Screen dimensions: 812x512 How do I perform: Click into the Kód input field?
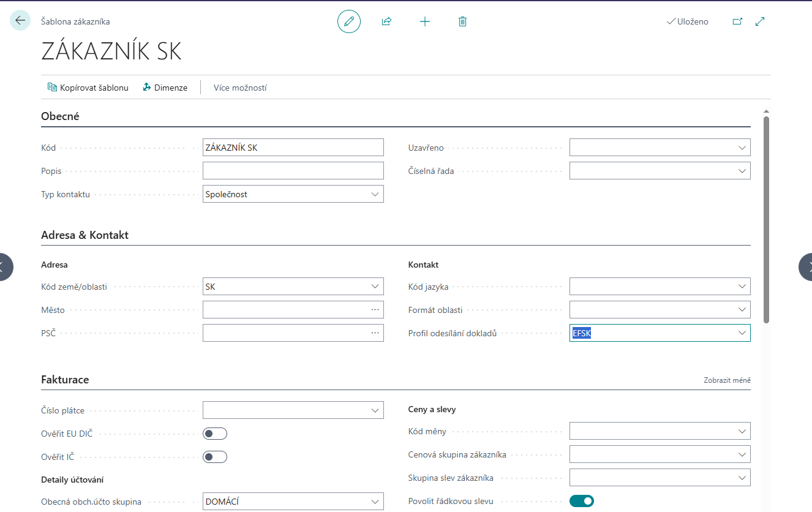click(293, 148)
